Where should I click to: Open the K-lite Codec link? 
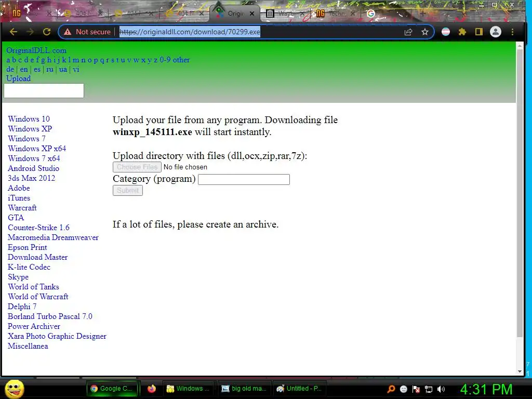click(x=29, y=267)
